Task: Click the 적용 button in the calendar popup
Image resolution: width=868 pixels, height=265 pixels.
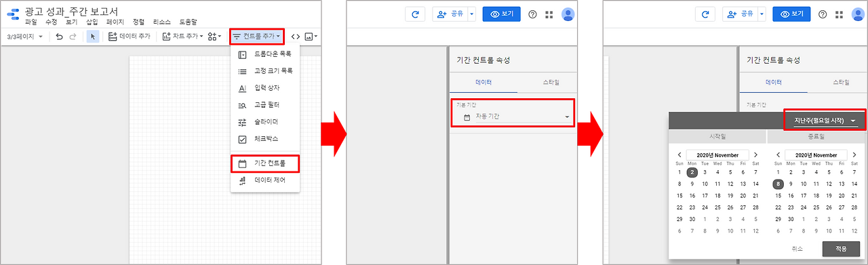Action: (x=840, y=249)
